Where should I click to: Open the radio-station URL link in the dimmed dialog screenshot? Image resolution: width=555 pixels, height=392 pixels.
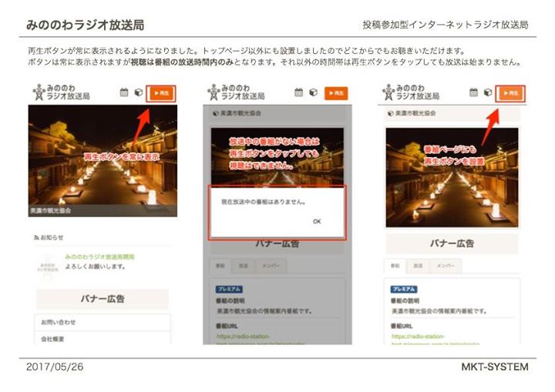tap(261, 340)
